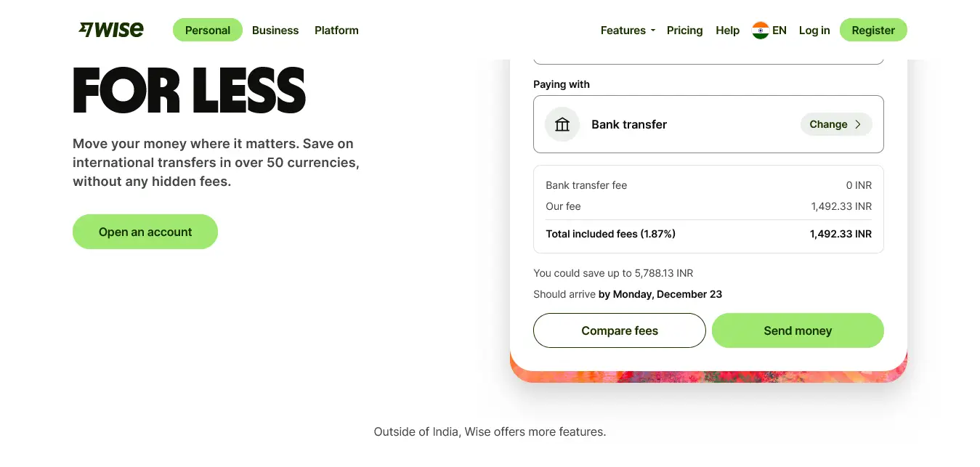The height and width of the screenshot is (467, 980).
Task: Click the bank building icon
Action: [x=562, y=124]
